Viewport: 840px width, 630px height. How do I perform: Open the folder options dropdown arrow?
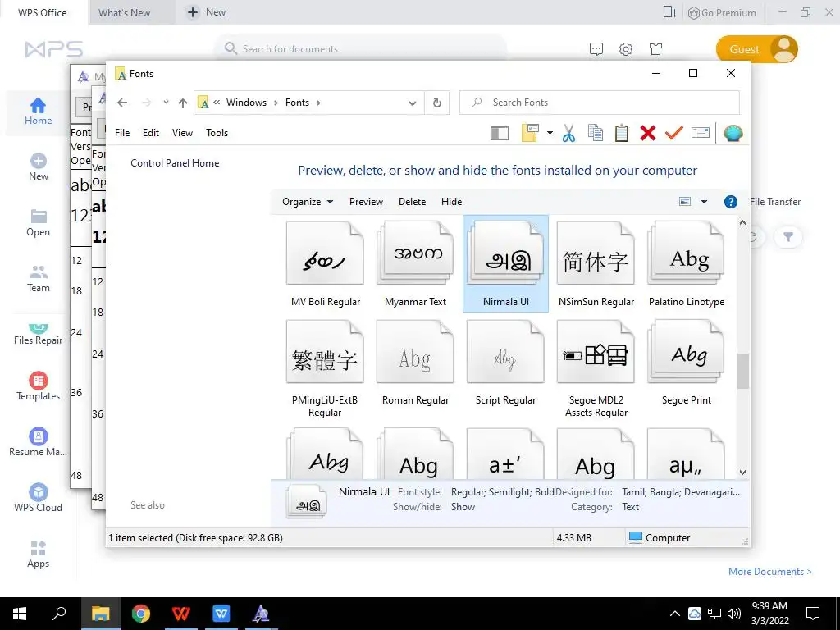[x=550, y=133]
